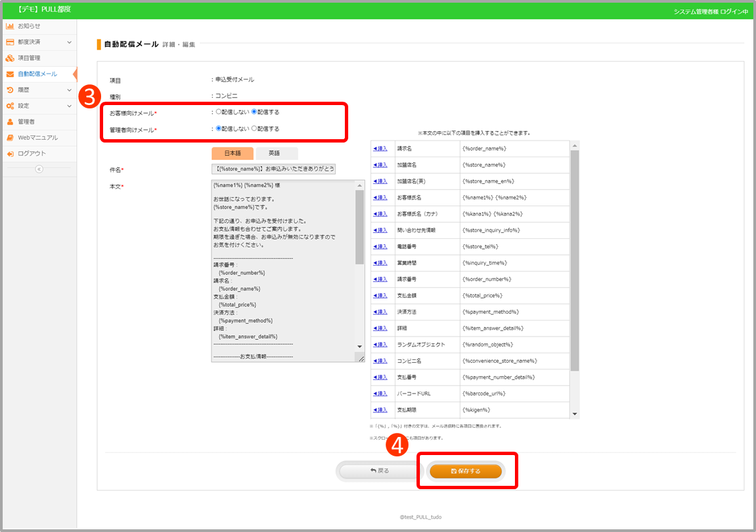
Task: Select 配信しない for お客様向けメール
Action: (x=218, y=112)
